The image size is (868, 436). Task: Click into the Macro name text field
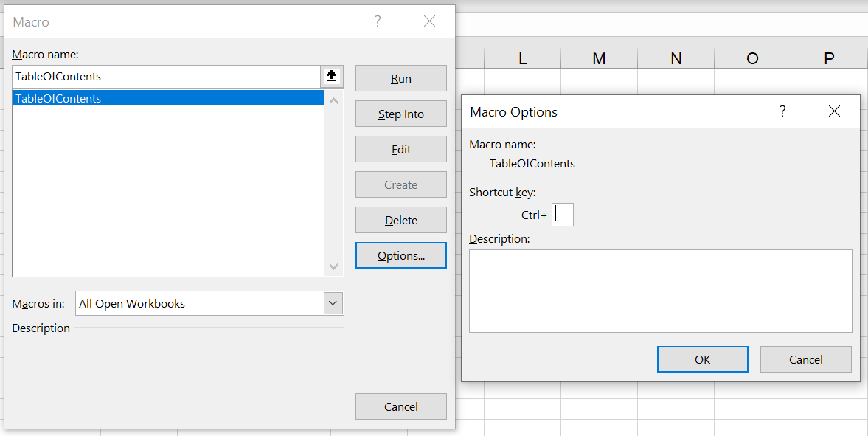point(166,76)
